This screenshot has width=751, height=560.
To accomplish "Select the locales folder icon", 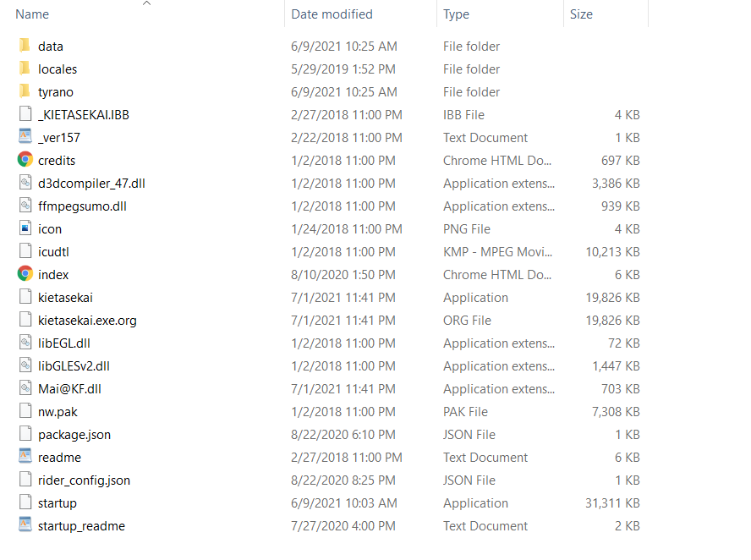I will [x=25, y=69].
